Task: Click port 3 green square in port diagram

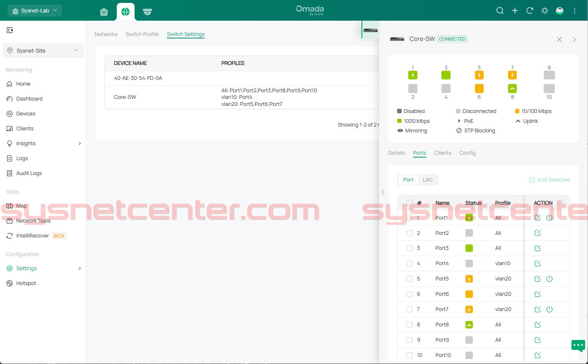Action: pyautogui.click(x=446, y=75)
